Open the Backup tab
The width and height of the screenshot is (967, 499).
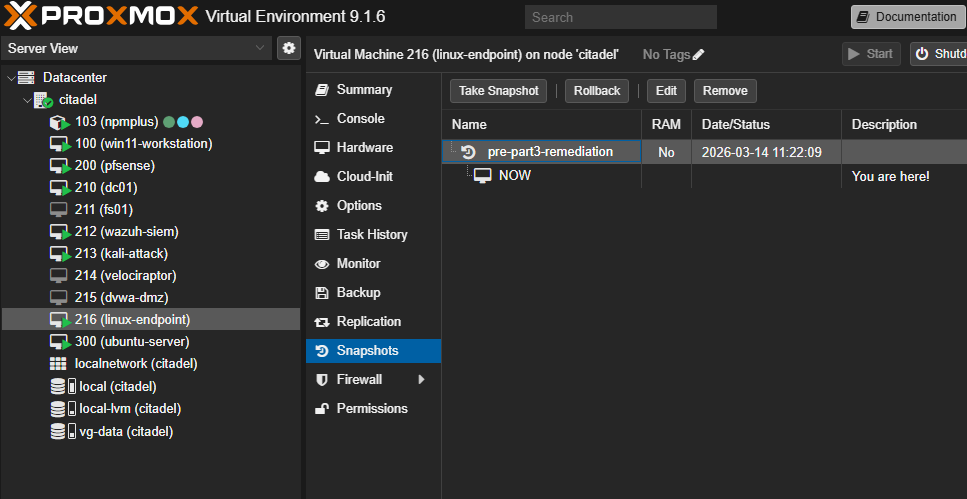coord(374,292)
